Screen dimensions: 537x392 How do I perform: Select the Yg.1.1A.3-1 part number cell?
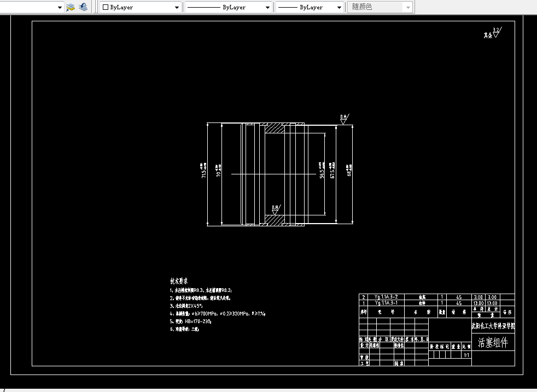pos(386,303)
